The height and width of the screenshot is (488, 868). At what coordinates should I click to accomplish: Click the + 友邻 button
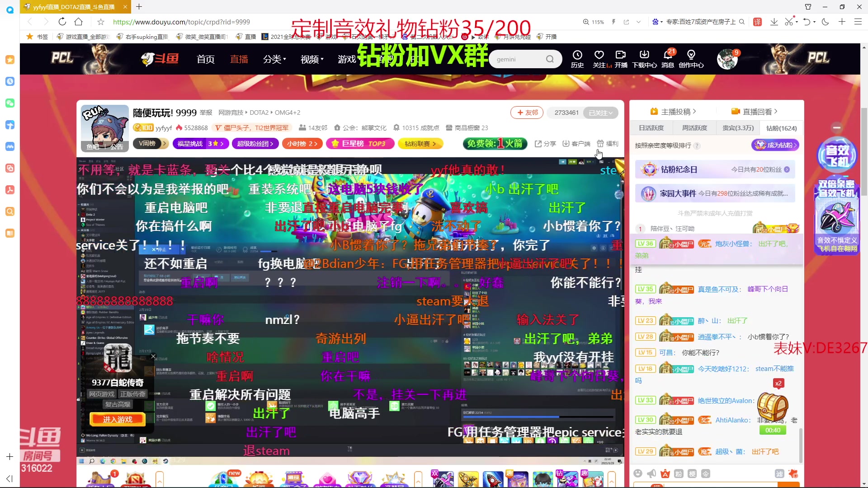(527, 113)
